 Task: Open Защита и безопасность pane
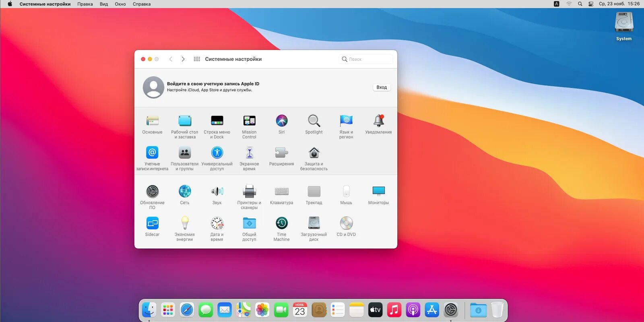[314, 158]
